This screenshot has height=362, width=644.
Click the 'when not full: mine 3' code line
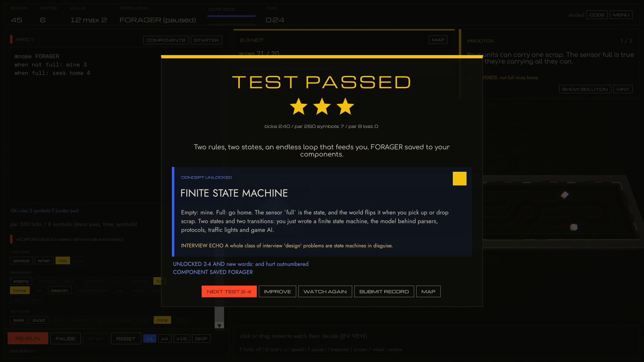coord(51,65)
